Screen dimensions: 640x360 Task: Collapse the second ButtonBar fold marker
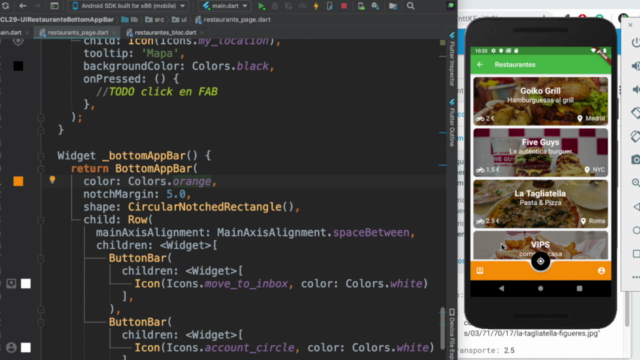click(40, 322)
